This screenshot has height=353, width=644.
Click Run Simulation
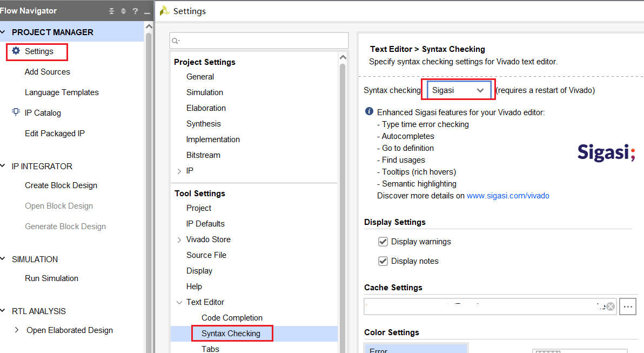[51, 278]
